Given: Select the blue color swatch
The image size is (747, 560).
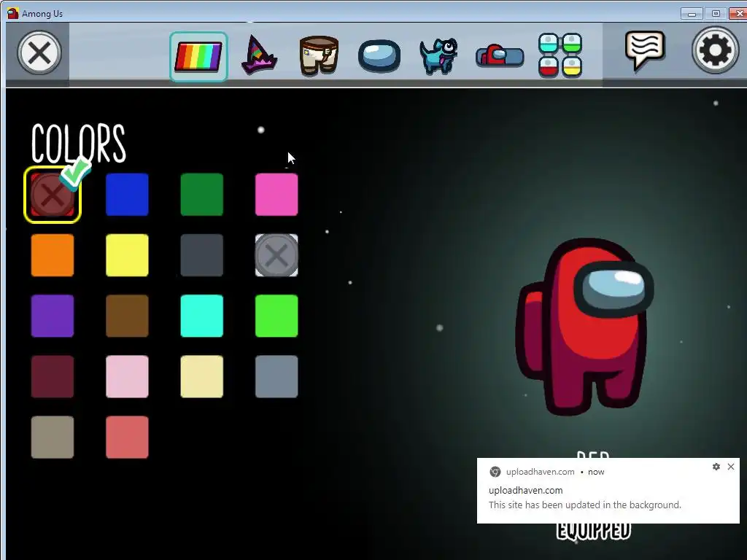Looking at the screenshot, I should click(x=127, y=195).
